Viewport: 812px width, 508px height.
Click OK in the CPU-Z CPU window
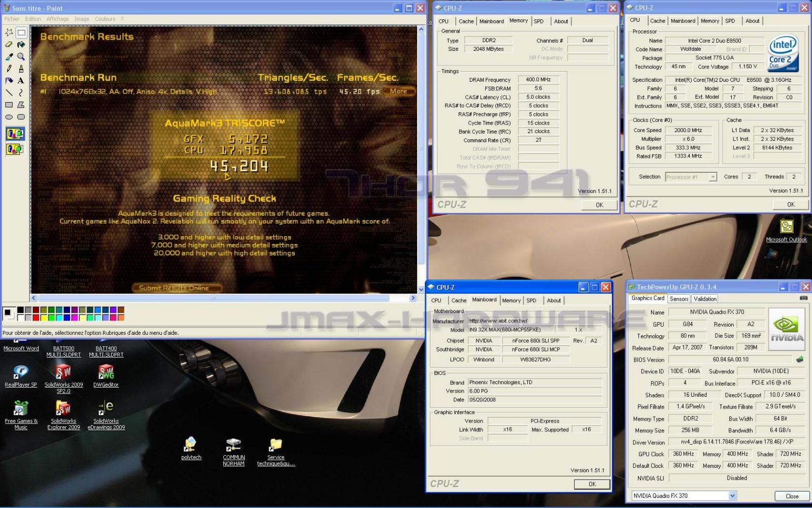tap(791, 205)
